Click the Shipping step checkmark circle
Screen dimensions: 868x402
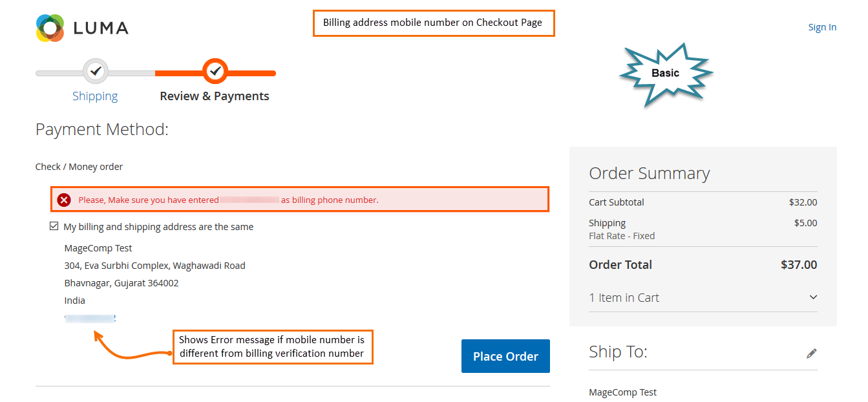click(x=96, y=70)
